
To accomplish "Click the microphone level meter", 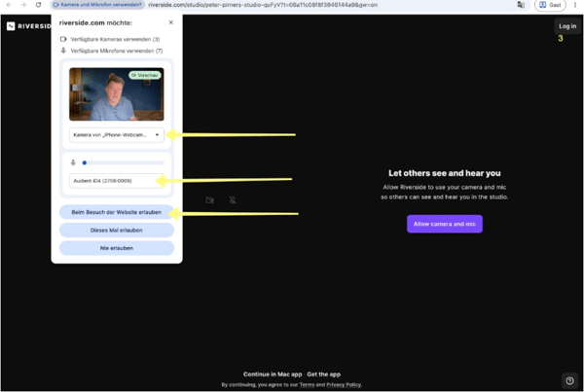I will [x=124, y=162].
